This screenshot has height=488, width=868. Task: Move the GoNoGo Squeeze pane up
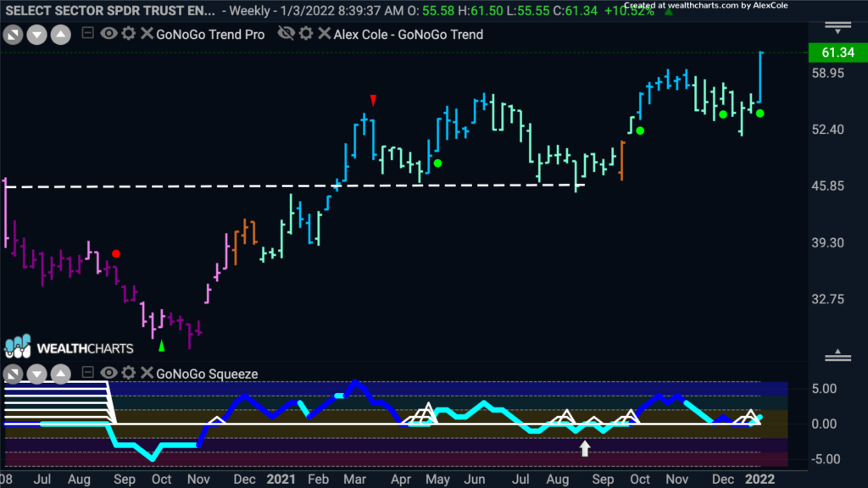coord(61,374)
